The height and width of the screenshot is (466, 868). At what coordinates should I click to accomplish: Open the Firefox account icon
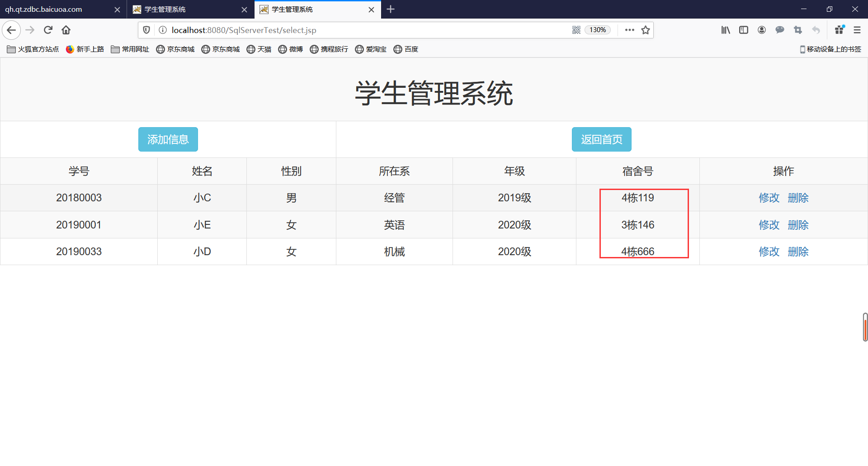pos(762,30)
